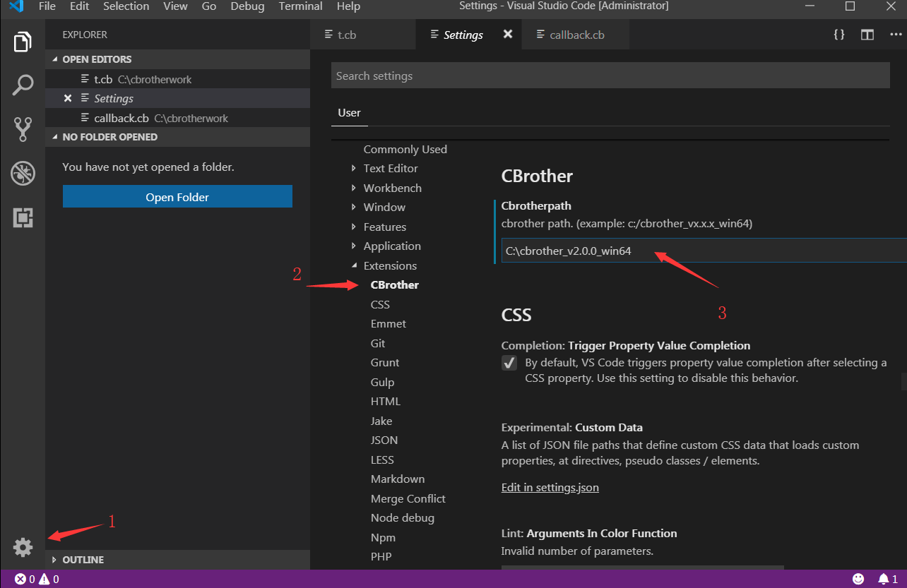The image size is (907, 588).
Task: Select Jake settings category
Action: (x=381, y=421)
